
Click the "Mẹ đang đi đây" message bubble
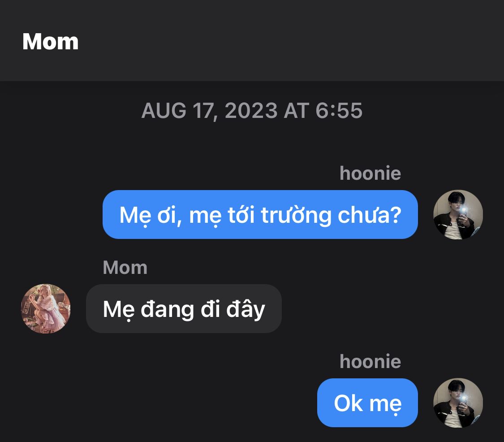[184, 309]
